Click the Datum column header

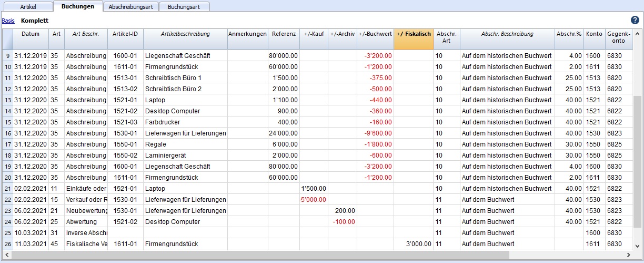(31, 39)
